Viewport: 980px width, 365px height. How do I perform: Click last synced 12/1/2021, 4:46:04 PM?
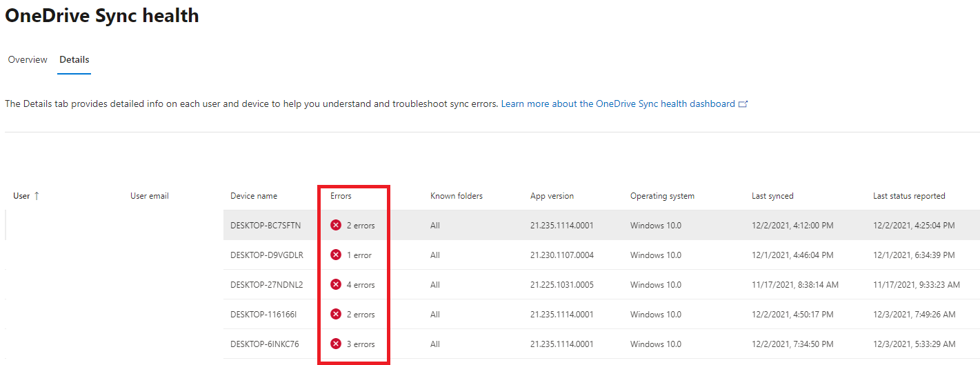click(792, 255)
